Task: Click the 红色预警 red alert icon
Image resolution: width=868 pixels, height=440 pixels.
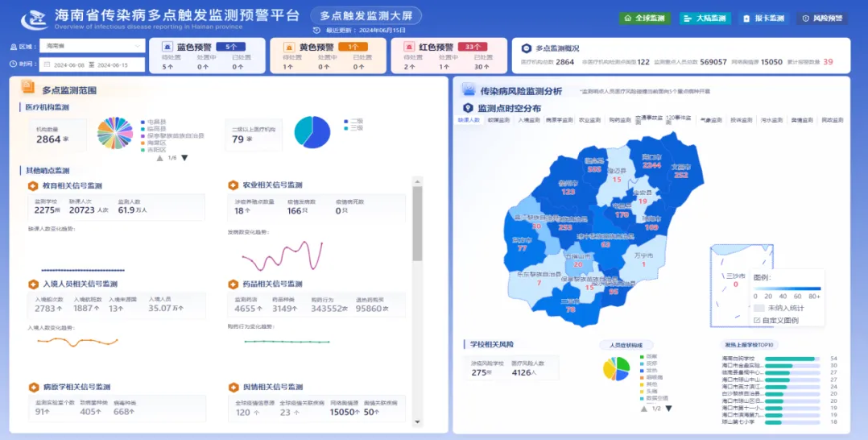Action: pos(408,47)
